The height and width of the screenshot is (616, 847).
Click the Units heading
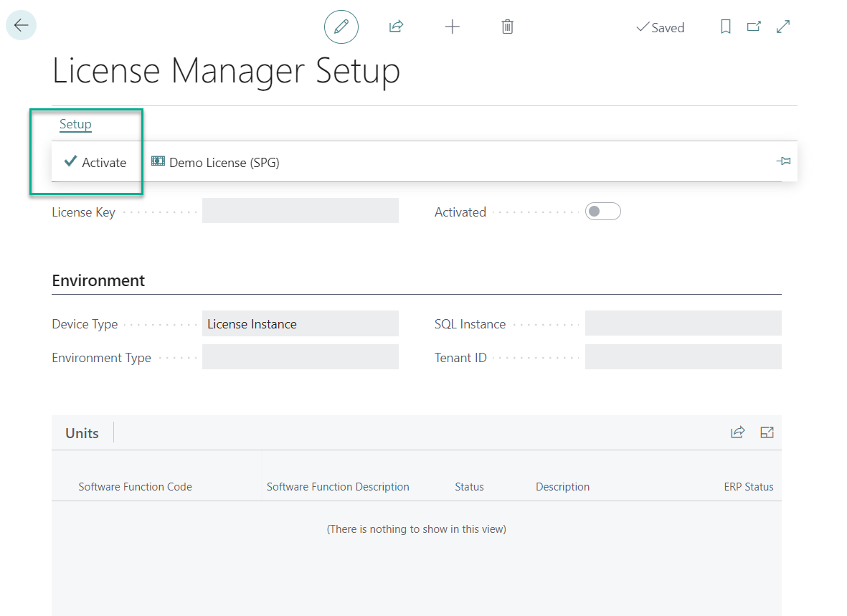click(x=82, y=433)
